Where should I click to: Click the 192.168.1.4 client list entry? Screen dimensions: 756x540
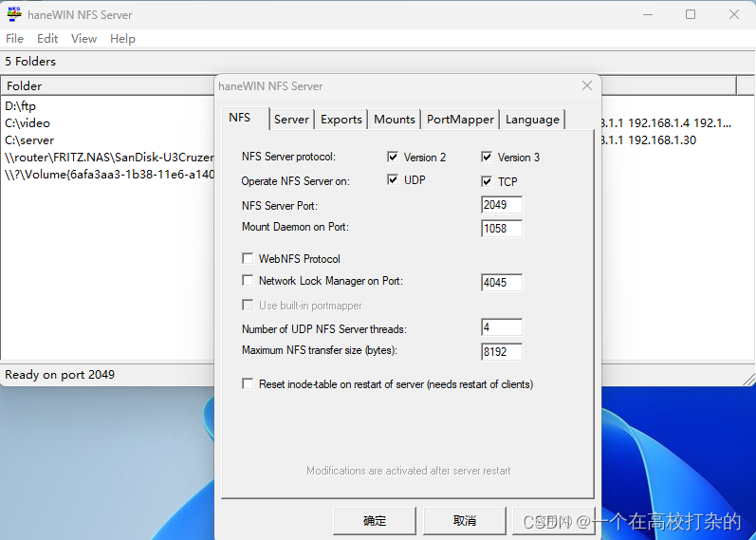pos(658,123)
